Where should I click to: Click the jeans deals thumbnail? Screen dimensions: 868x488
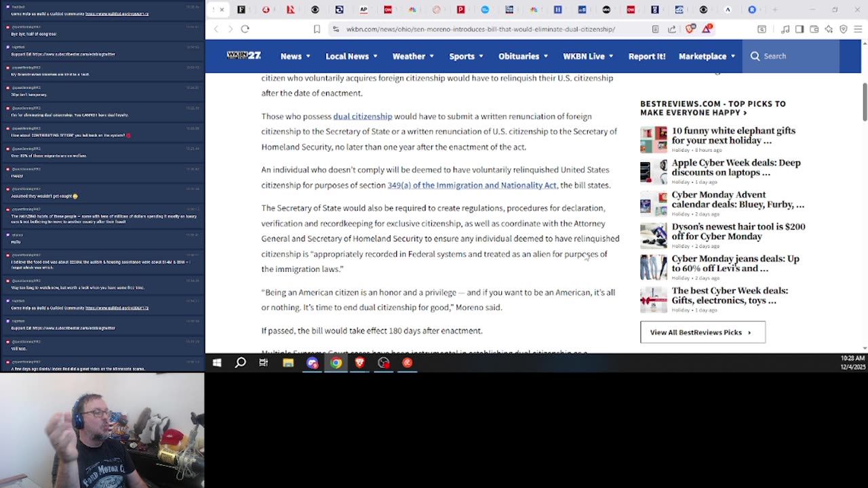pos(654,267)
